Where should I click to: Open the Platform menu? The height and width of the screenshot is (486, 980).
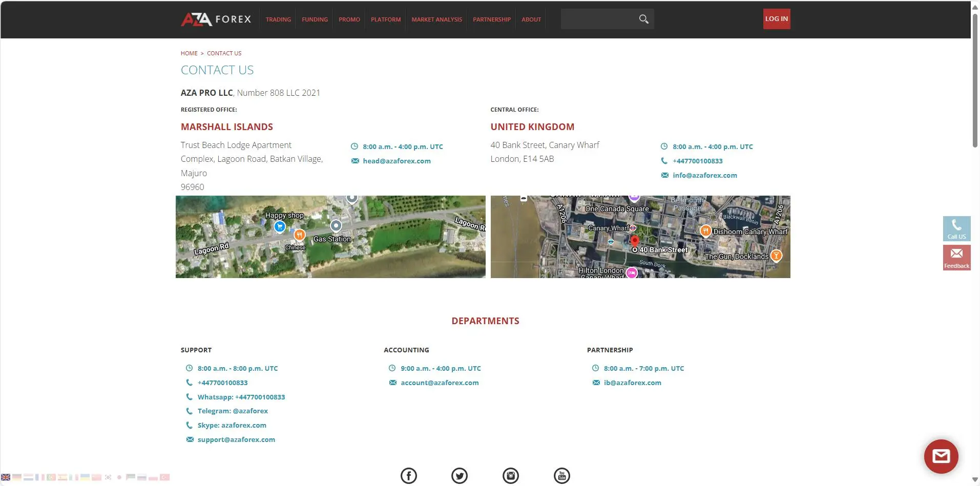tap(386, 19)
